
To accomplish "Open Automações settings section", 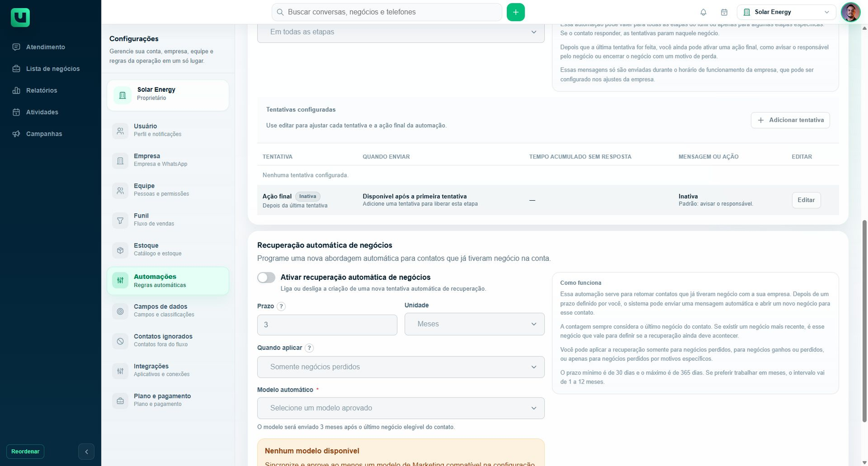I will coord(168,280).
